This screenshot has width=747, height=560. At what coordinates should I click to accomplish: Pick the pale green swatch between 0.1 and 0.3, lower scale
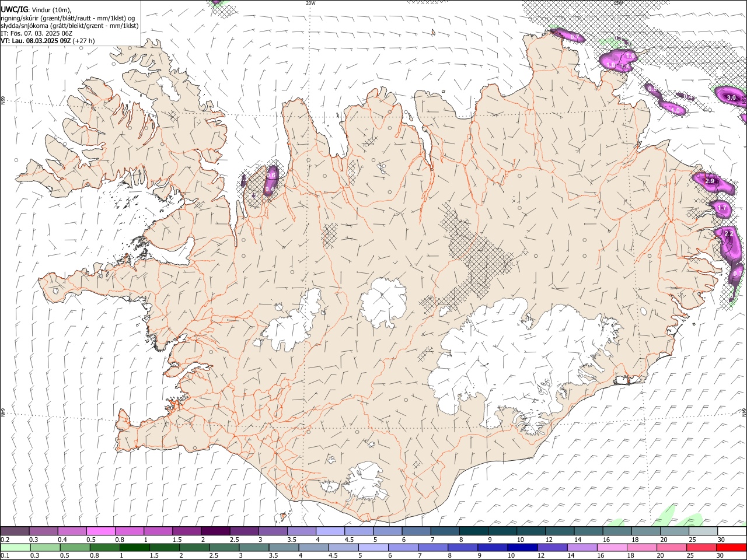16,548
